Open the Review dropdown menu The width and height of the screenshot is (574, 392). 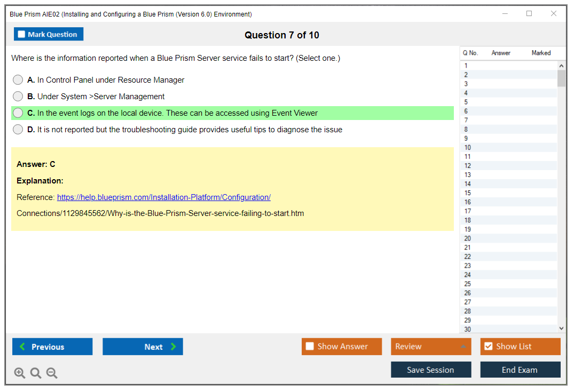tap(431, 347)
